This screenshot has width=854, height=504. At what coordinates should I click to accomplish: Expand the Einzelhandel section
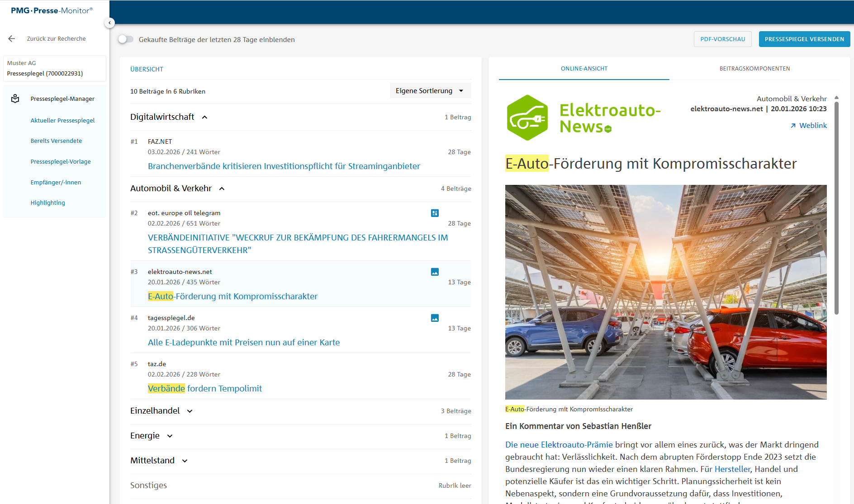(x=190, y=411)
